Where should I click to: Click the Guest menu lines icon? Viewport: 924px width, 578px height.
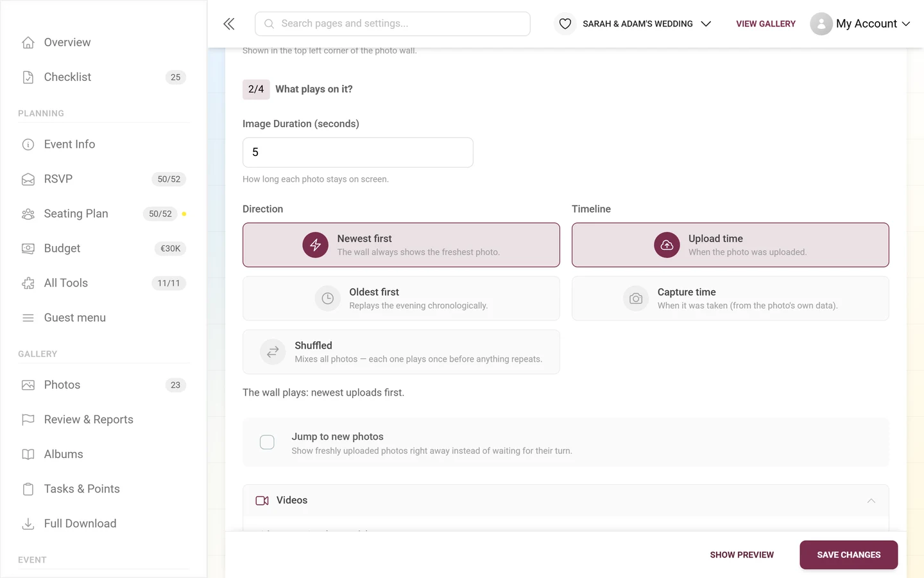pos(28,318)
